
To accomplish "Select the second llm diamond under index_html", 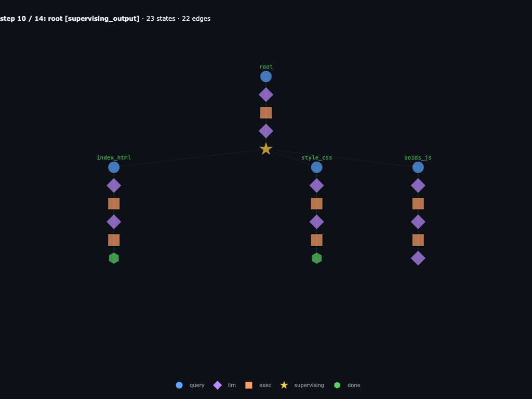I will (x=114, y=222).
